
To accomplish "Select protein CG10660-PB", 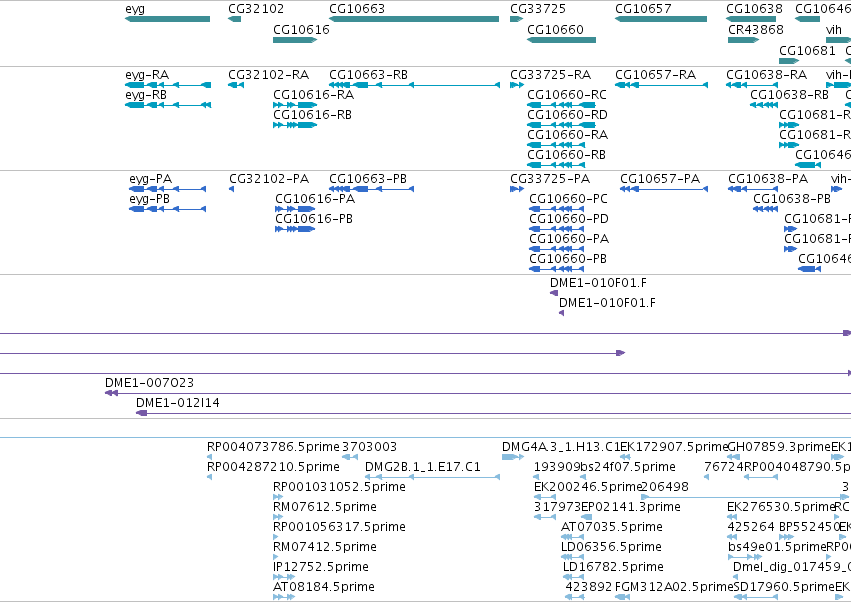I will (568, 259).
